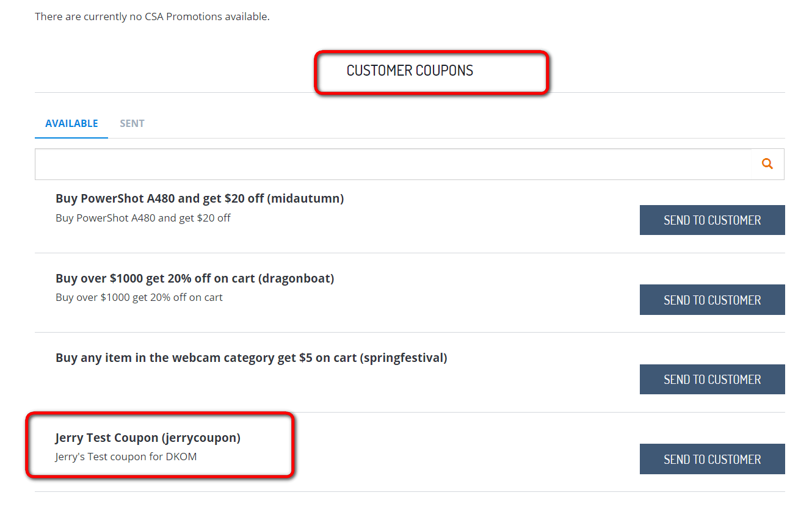Image resolution: width=812 pixels, height=531 pixels.
Task: Send the jerrycoupon coupon to customer
Action: click(712, 459)
